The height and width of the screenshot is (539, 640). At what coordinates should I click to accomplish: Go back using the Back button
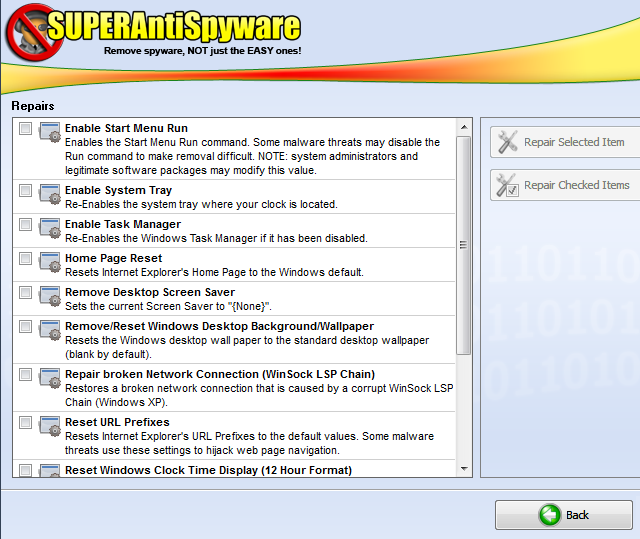pyautogui.click(x=564, y=515)
